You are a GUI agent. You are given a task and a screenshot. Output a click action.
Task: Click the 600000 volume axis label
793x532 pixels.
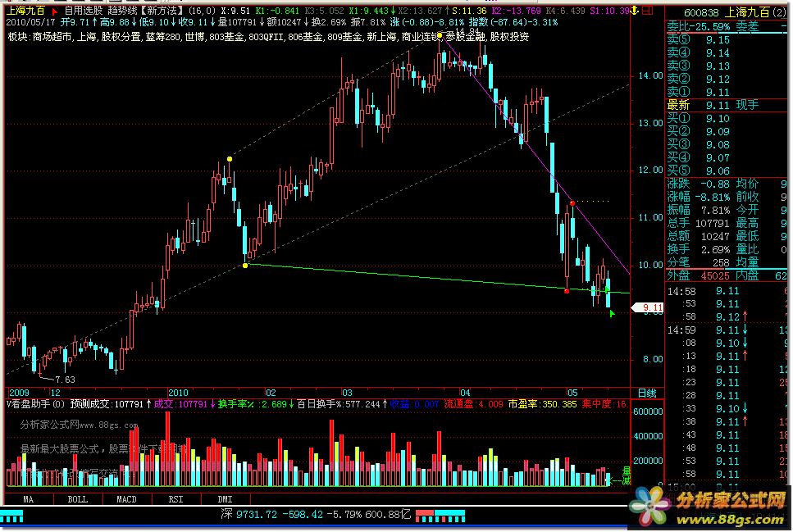tap(648, 412)
